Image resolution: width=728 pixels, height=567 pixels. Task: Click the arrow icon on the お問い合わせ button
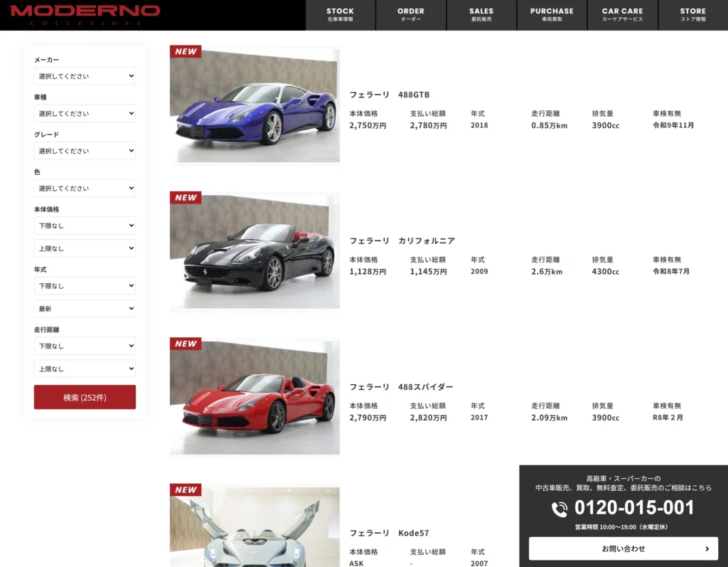click(x=707, y=549)
